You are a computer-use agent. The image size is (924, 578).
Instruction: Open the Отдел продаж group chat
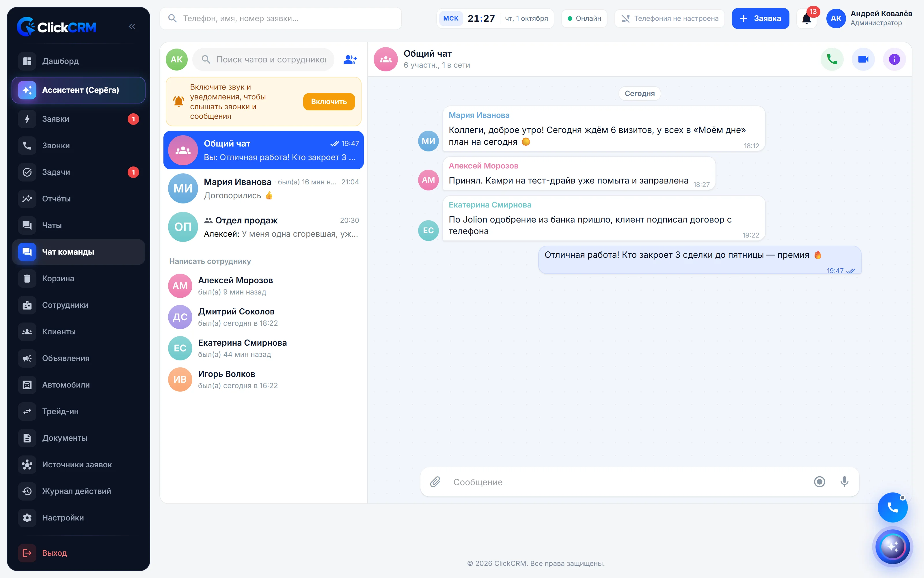tap(263, 227)
